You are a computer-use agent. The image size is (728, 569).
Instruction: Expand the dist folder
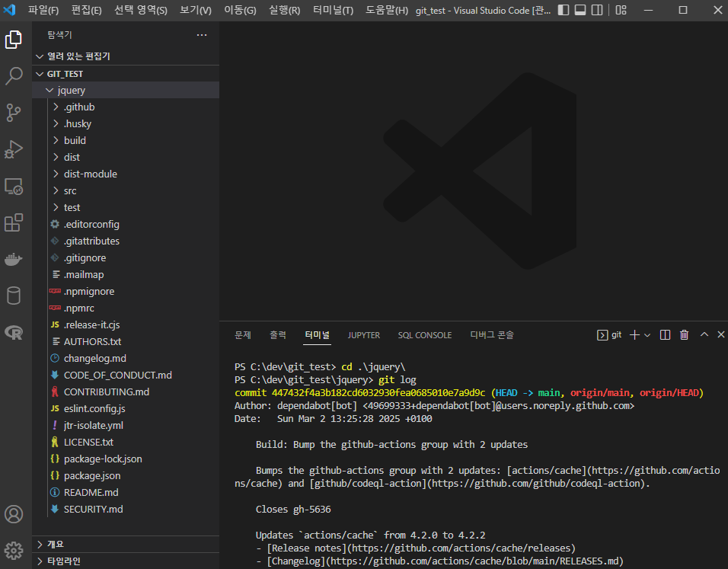(x=126, y=157)
